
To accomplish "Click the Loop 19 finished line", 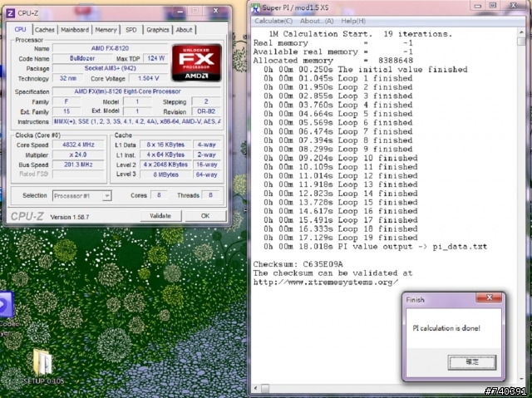I will (x=341, y=238).
